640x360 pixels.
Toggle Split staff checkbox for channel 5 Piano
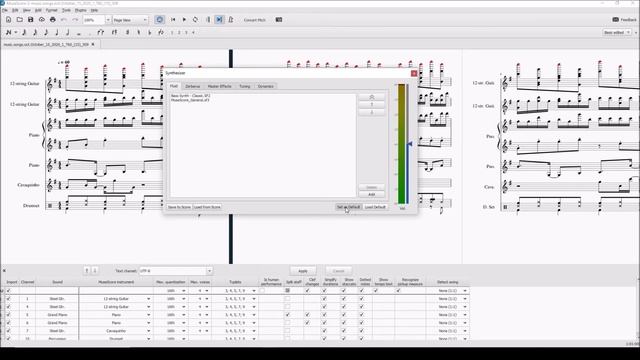(x=288, y=315)
